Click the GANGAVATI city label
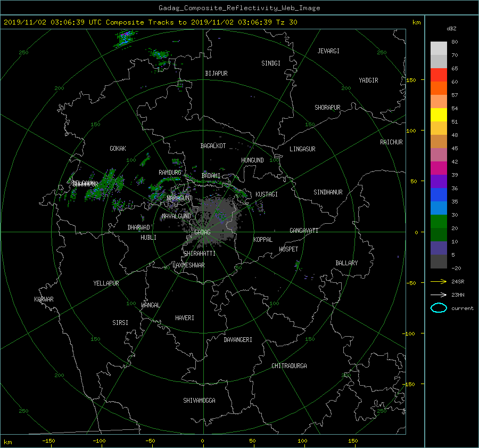Screen dimensions: 479x448 tap(304, 231)
